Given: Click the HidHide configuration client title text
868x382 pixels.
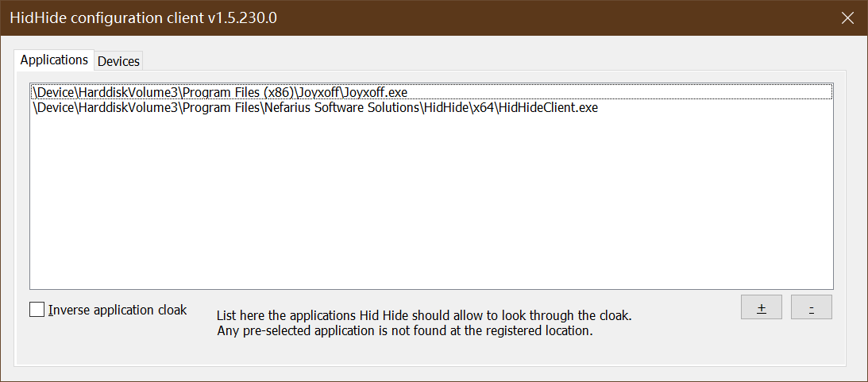Looking at the screenshot, I should tap(143, 17).
